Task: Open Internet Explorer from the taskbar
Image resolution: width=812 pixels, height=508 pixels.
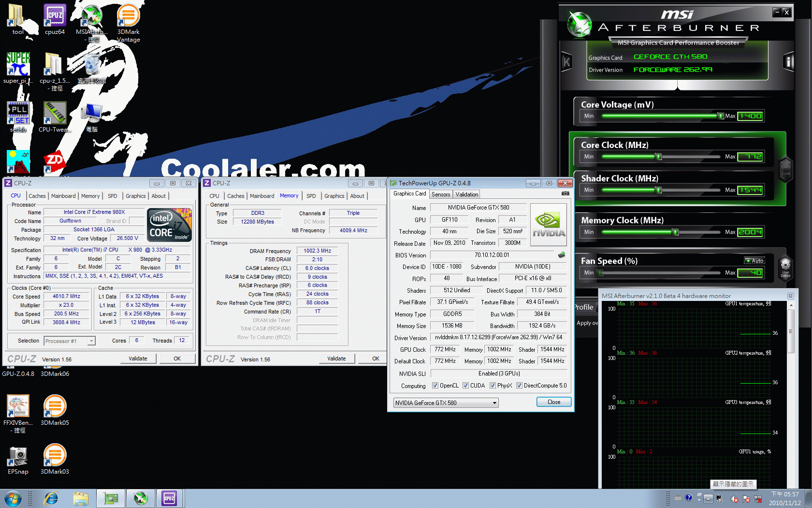Action: tap(51, 498)
